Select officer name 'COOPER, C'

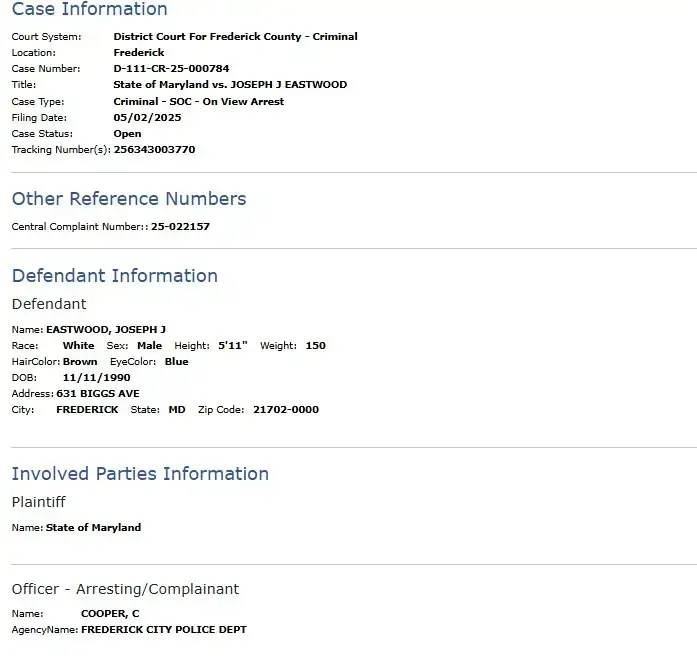pyautogui.click(x=110, y=613)
